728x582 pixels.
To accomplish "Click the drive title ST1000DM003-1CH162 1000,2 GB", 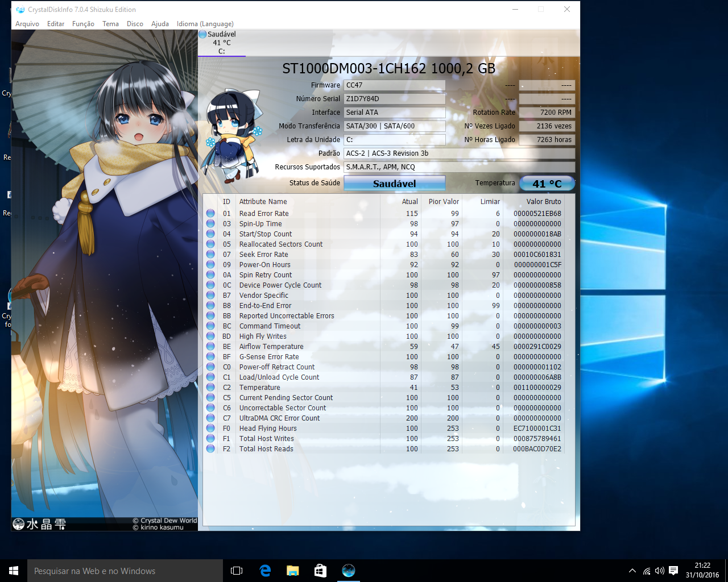I will tap(388, 69).
